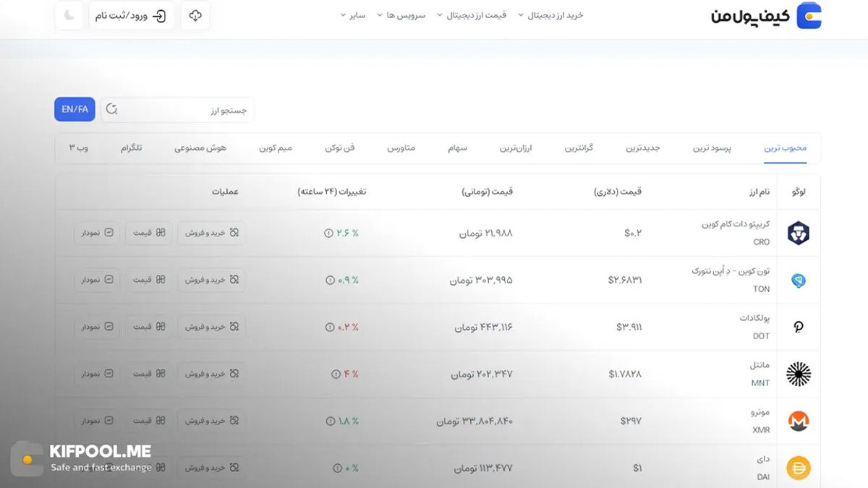This screenshot has width=868, height=488.
Task: Toggle dark mode with the moon icon
Action: click(67, 15)
